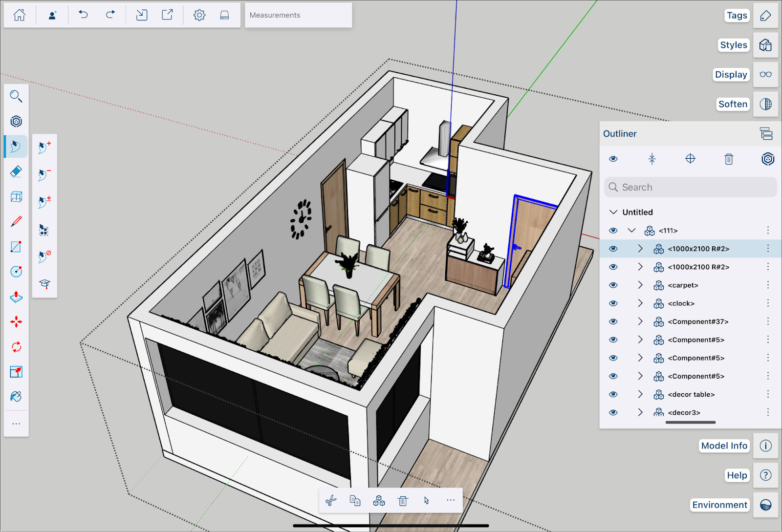The width and height of the screenshot is (782, 532).
Task: Select the Eraser tool
Action: click(x=16, y=171)
